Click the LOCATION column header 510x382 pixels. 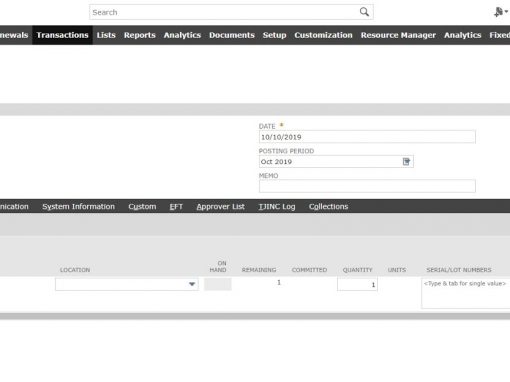coord(75,270)
